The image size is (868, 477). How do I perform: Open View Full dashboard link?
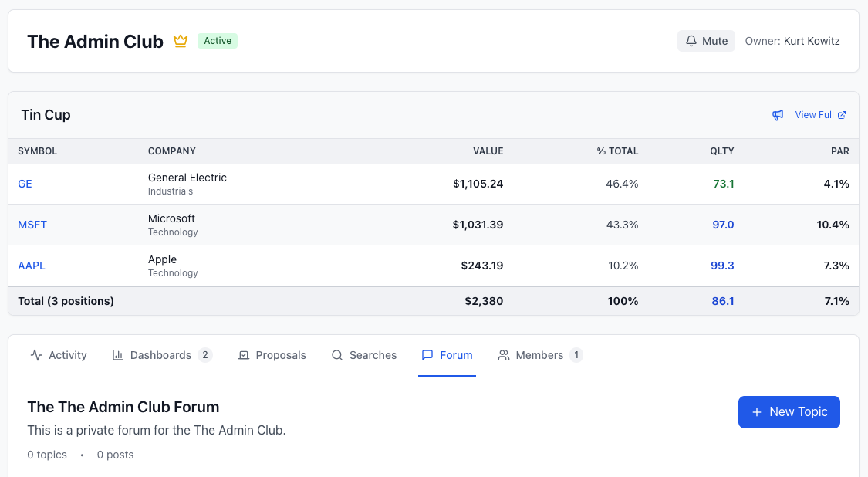coord(820,115)
